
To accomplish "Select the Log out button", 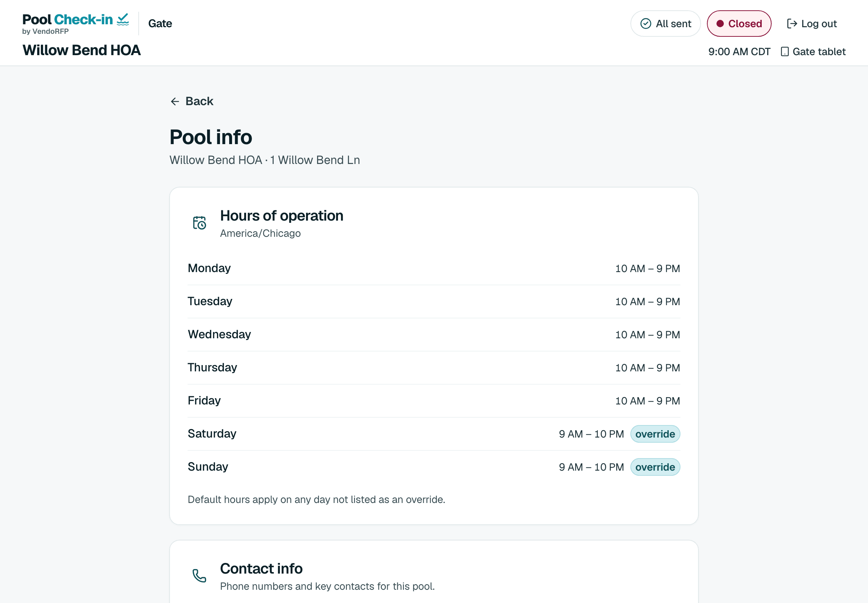I will [x=812, y=24].
